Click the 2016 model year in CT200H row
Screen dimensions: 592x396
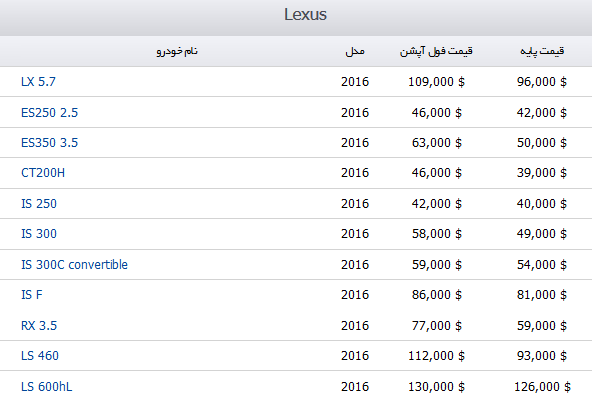pyautogui.click(x=355, y=173)
